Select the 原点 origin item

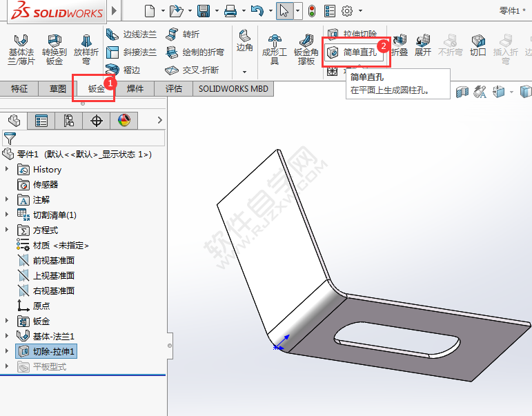click(x=34, y=306)
